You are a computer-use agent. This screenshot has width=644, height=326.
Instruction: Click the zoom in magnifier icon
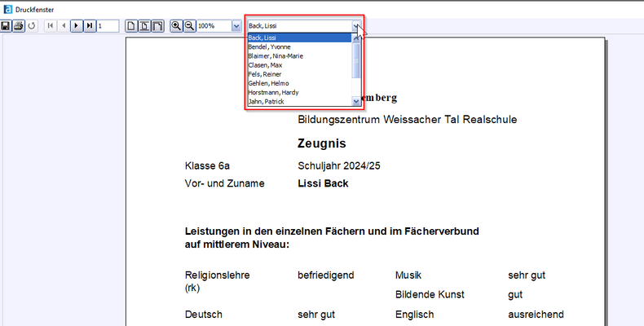click(176, 26)
